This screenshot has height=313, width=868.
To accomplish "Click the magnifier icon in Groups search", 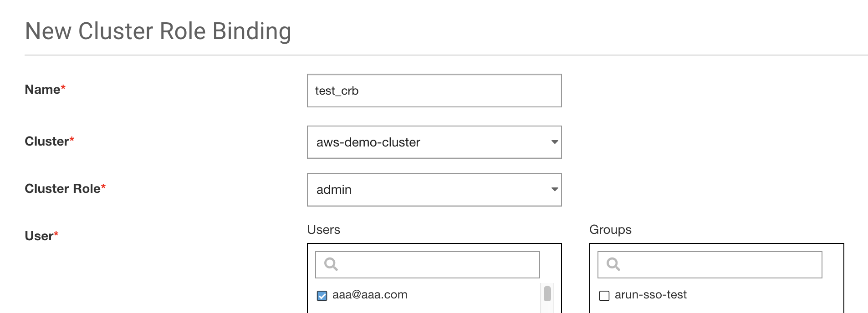I will pos(613,264).
